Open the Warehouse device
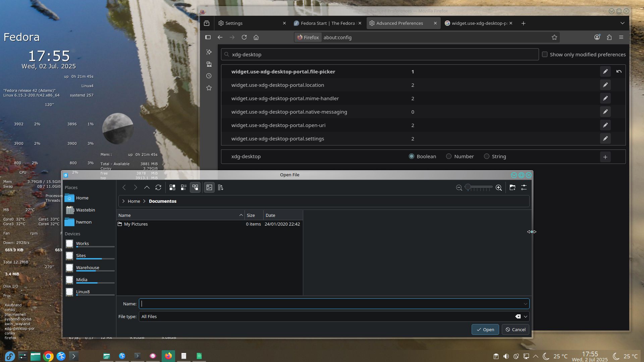The image size is (644, 362). pos(89,268)
